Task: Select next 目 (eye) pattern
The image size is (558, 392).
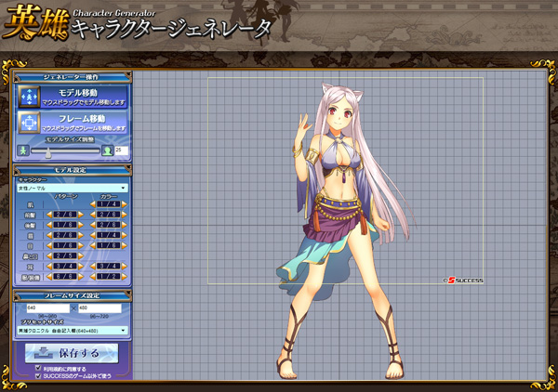Action: click(81, 245)
